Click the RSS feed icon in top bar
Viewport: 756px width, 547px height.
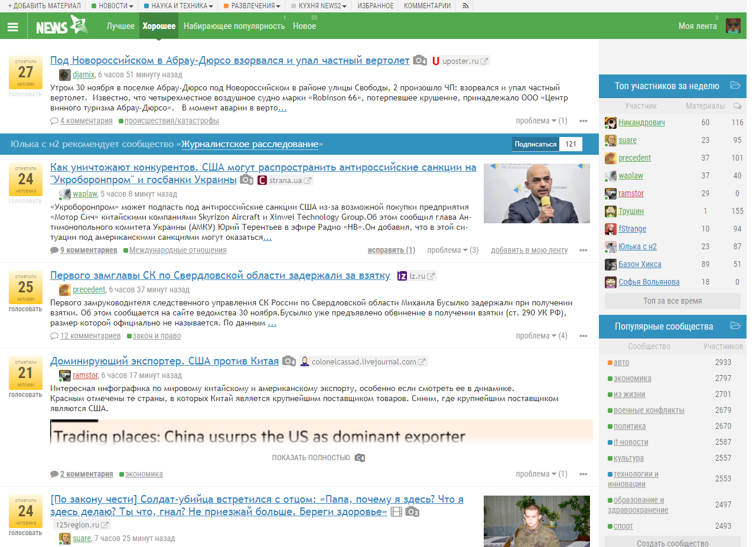[465, 6]
